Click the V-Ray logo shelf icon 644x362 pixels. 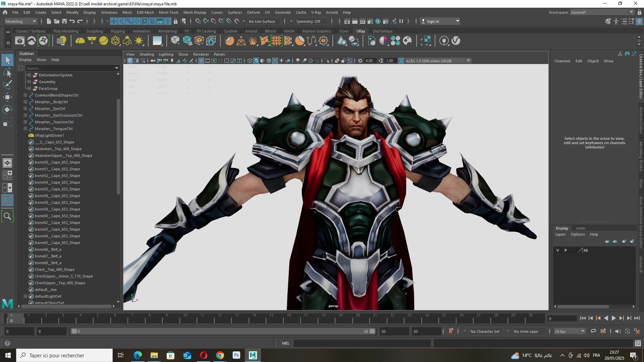(456, 41)
